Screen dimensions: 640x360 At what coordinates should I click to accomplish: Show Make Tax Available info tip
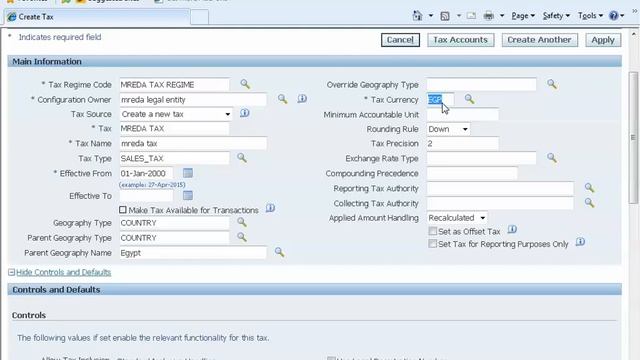270,208
